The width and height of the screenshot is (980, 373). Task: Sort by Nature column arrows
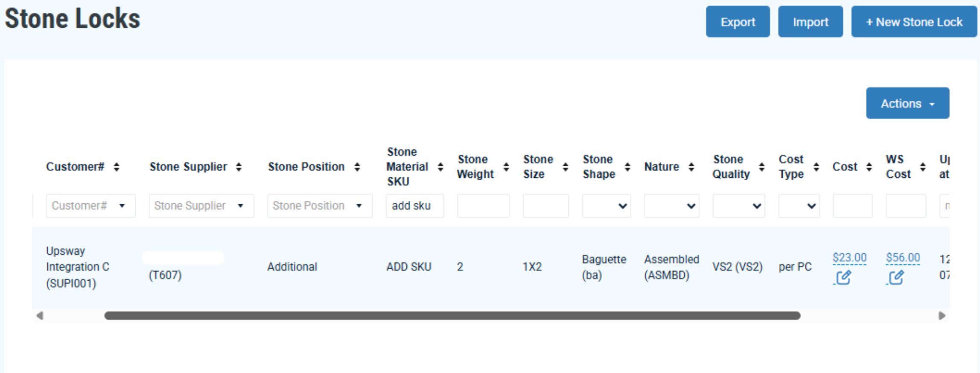point(691,167)
